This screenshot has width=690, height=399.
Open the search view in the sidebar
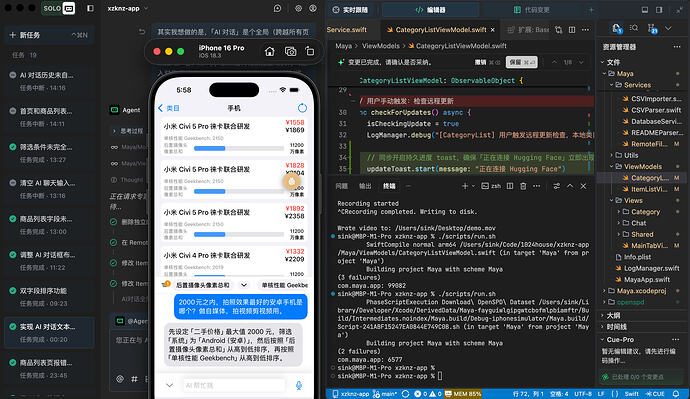[x=634, y=28]
